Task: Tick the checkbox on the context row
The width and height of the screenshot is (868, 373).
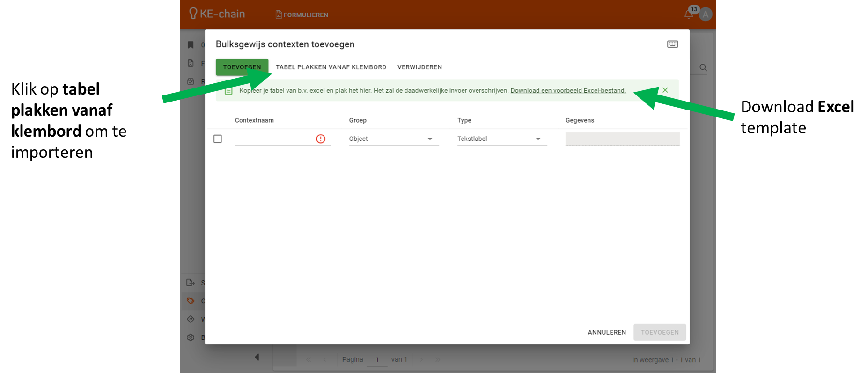Action: point(218,139)
